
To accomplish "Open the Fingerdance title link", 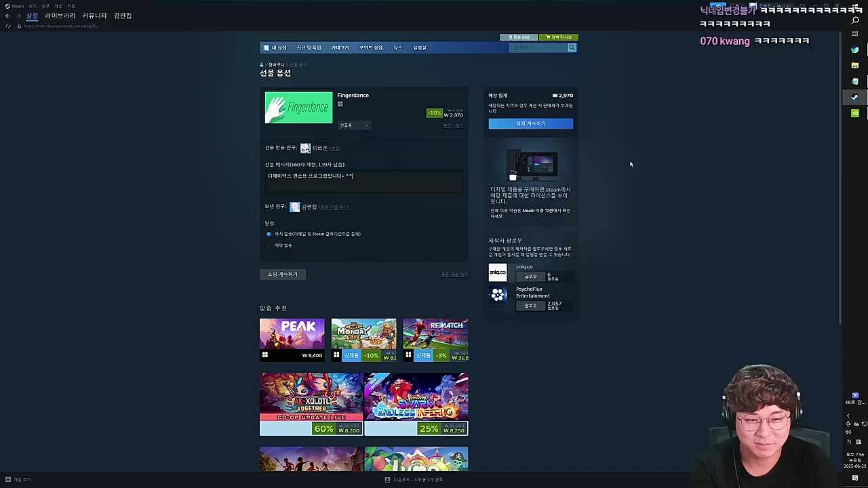I will pyautogui.click(x=353, y=95).
